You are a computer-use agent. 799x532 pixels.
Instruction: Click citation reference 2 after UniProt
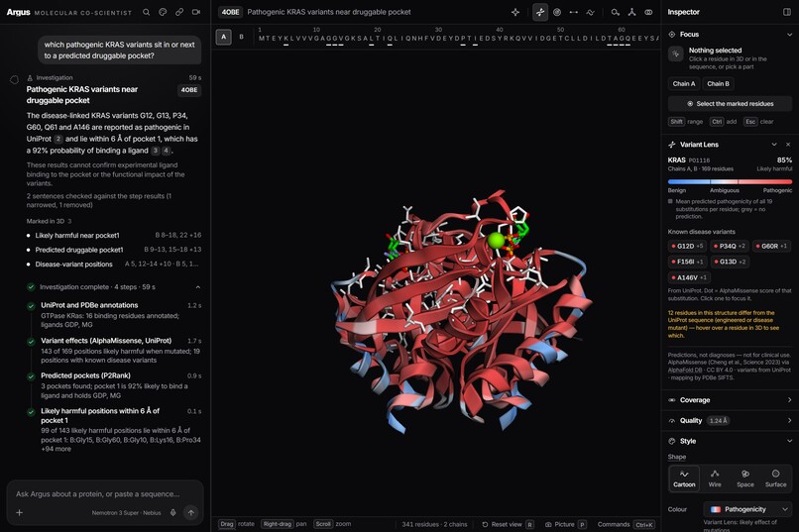(x=58, y=139)
